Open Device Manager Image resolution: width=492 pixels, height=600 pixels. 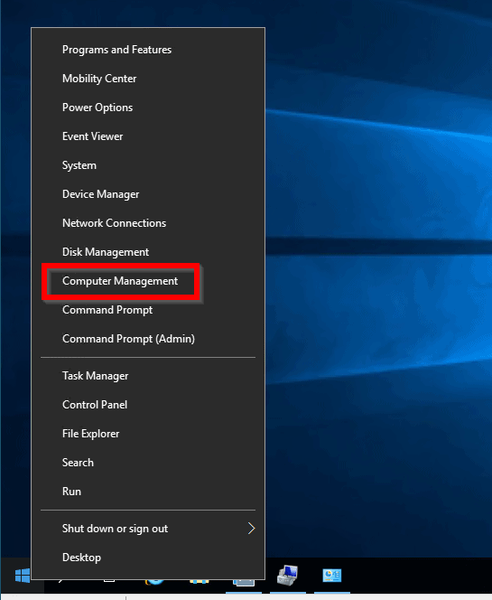pos(148,194)
